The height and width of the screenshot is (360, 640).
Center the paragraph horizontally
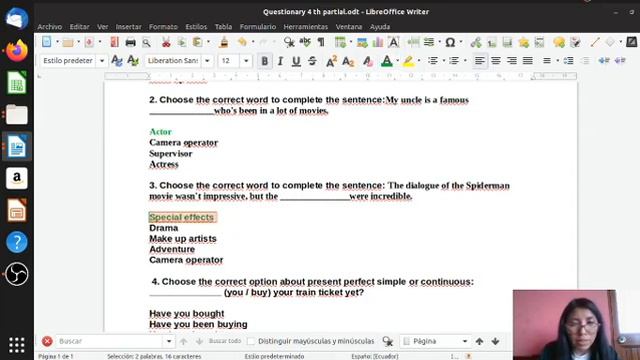click(x=496, y=61)
